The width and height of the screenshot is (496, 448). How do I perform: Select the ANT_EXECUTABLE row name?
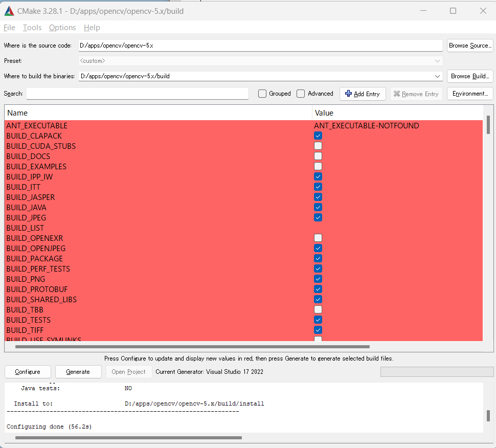pyautogui.click(x=37, y=126)
